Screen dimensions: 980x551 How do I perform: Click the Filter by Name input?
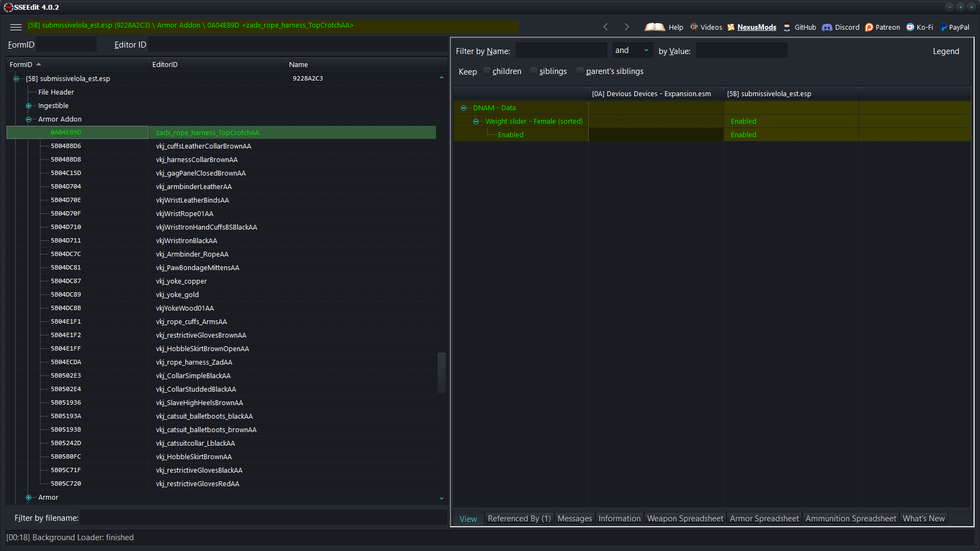561,50
